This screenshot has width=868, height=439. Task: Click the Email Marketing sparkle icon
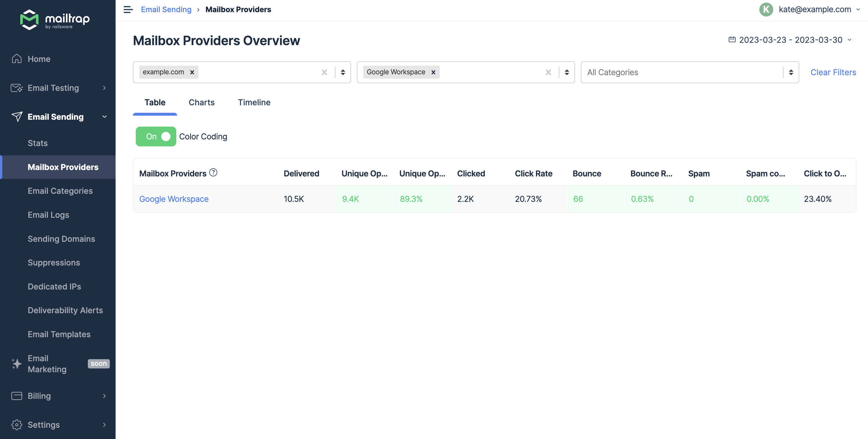click(16, 364)
